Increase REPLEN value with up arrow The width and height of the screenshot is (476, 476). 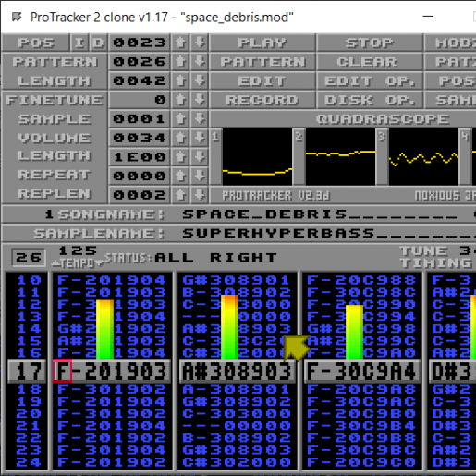pyautogui.click(x=180, y=195)
